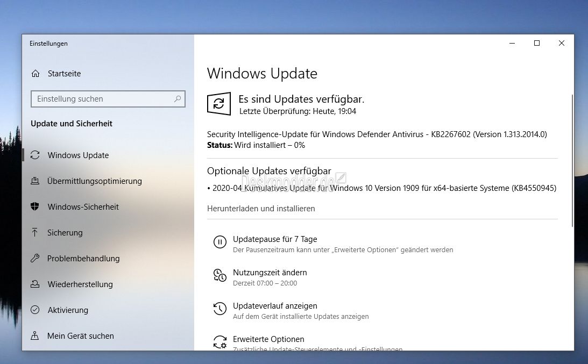
Task: Click Status: Wird installiert – 0% text
Action: 256,145
